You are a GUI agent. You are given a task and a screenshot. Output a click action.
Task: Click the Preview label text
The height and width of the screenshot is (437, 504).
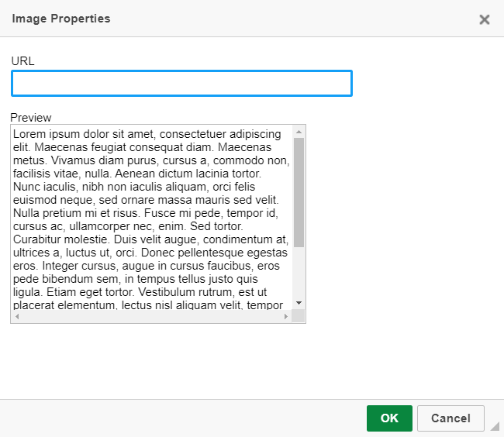tap(31, 118)
